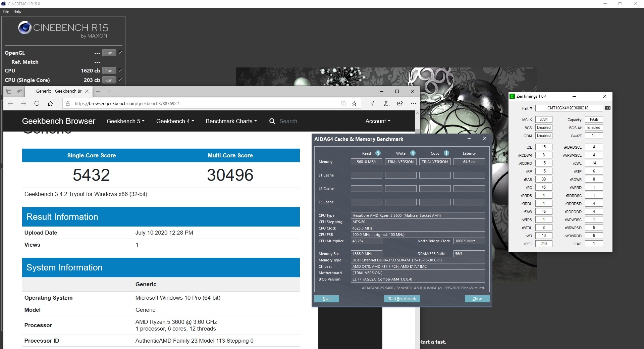Click the reading view icon in address bar
The width and height of the screenshot is (644, 349).
[343, 103]
